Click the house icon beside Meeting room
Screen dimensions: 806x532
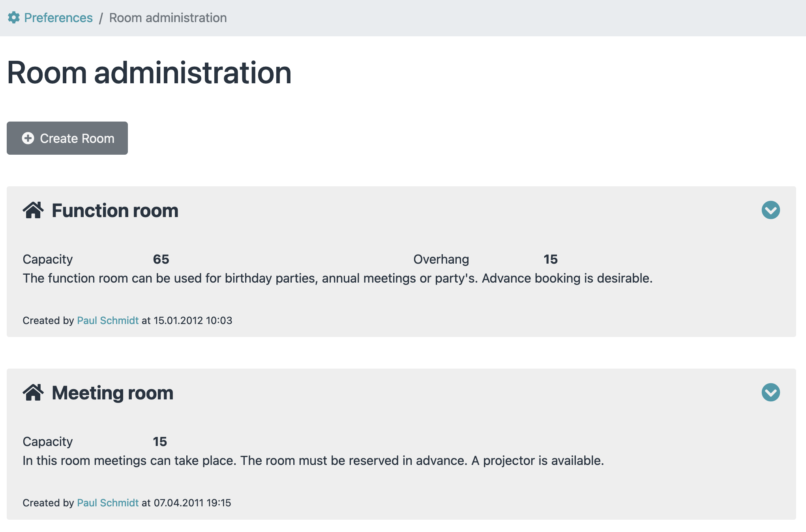pos(33,393)
